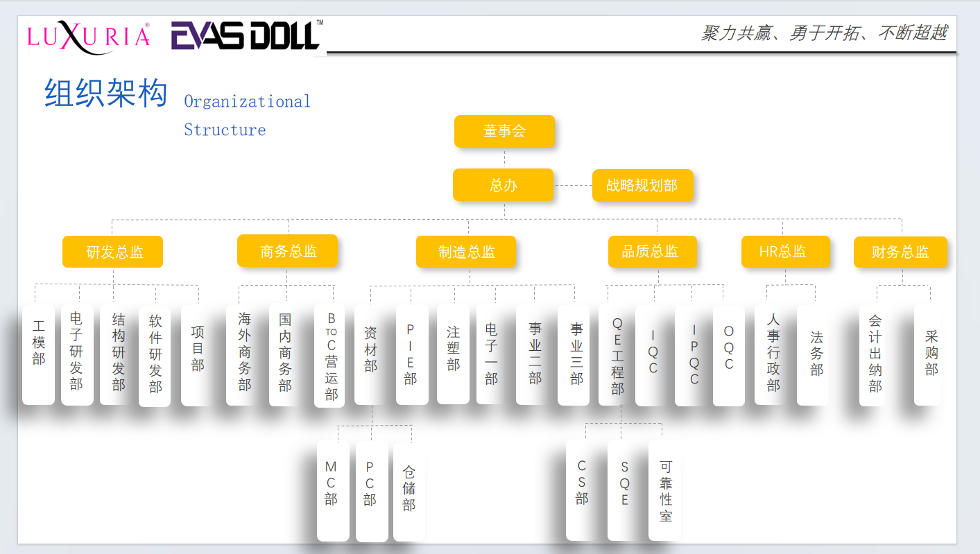Click the 组织架构 title text
This screenshot has width=980, height=554.
click(106, 93)
